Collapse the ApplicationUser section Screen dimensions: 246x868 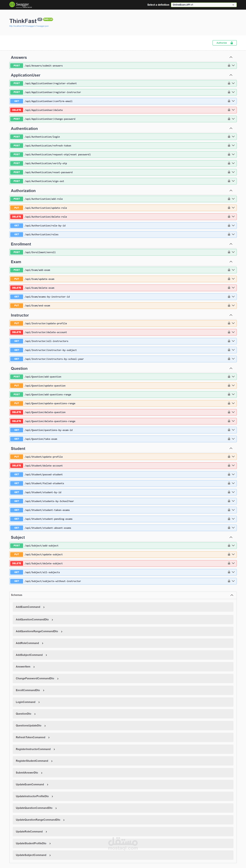tap(231, 75)
